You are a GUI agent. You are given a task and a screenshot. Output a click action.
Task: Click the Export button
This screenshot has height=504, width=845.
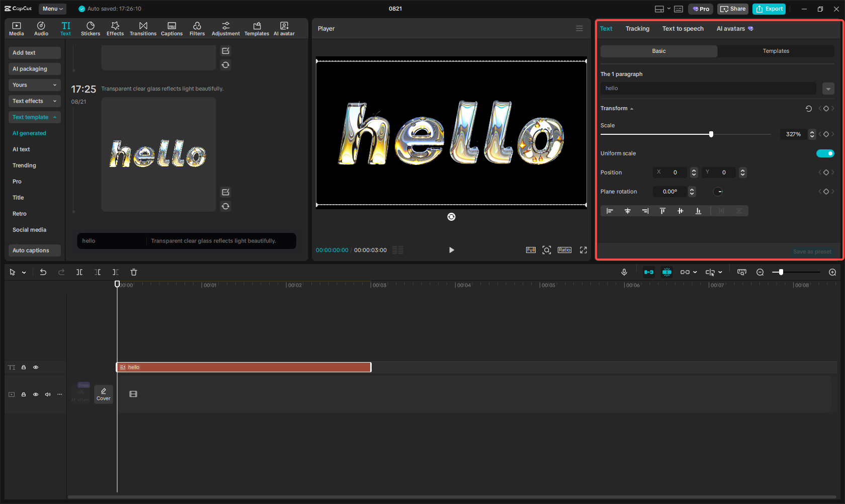(769, 9)
